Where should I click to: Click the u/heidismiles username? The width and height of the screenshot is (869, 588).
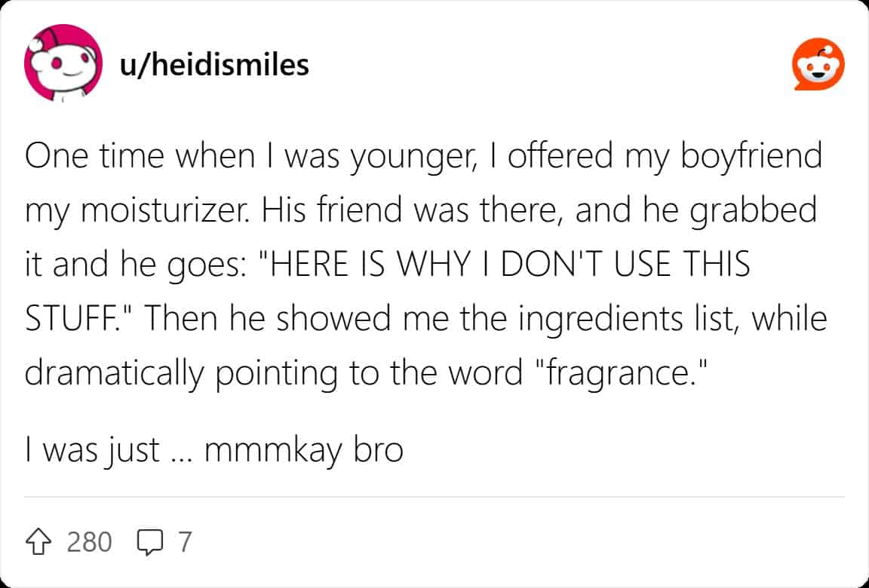click(214, 65)
